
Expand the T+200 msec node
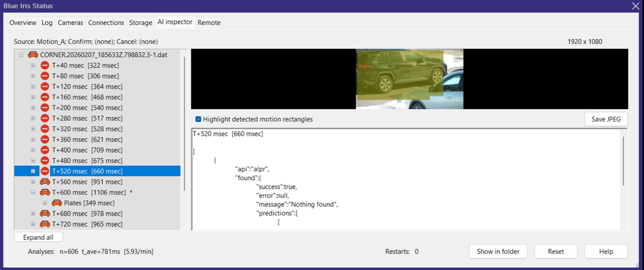click(x=33, y=108)
